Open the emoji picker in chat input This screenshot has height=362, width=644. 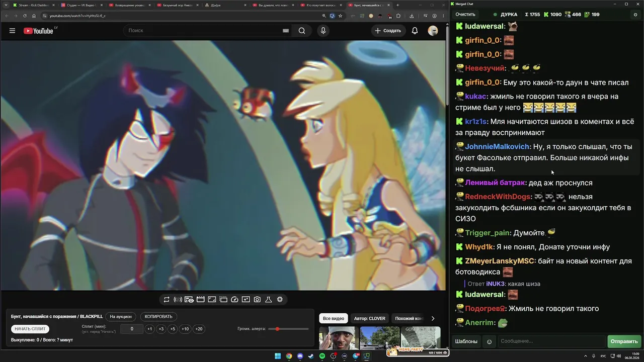tap(489, 341)
